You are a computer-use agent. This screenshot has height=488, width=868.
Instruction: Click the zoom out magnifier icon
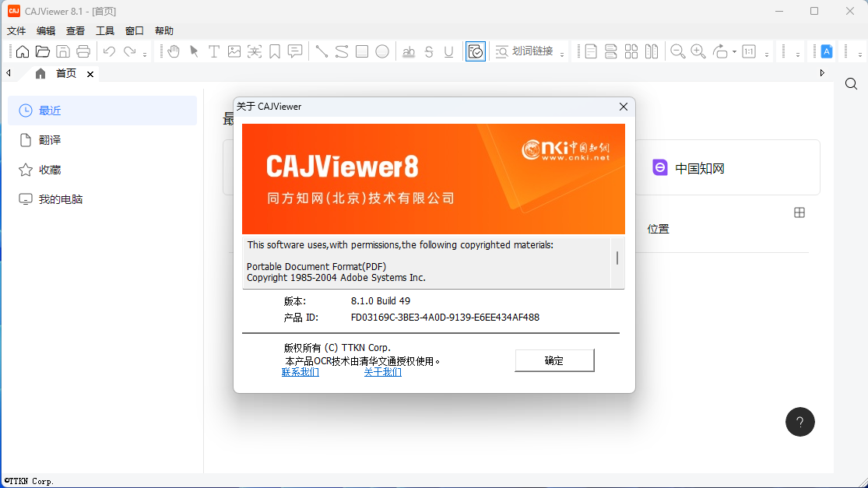pyautogui.click(x=677, y=51)
